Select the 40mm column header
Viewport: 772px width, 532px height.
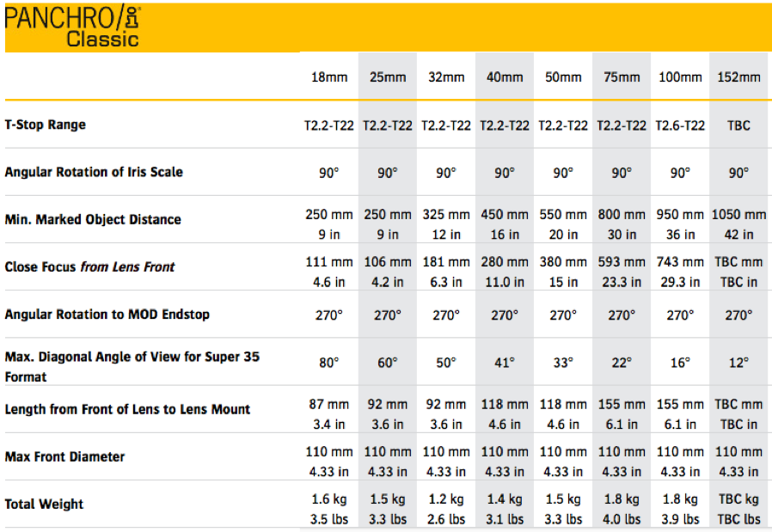[505, 77]
